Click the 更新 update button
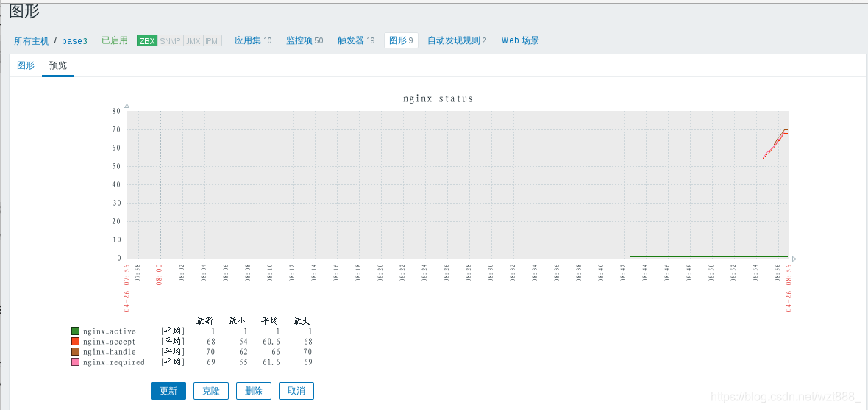This screenshot has width=868, height=410. pyautogui.click(x=168, y=391)
